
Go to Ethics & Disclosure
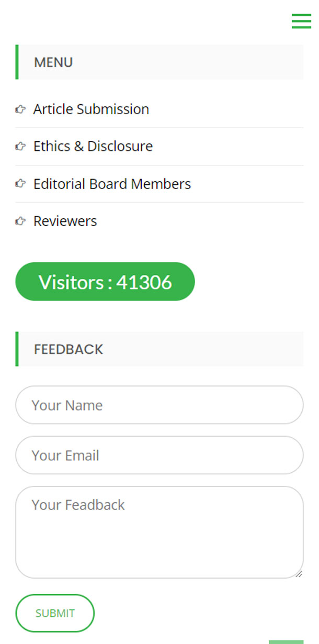[93, 146]
